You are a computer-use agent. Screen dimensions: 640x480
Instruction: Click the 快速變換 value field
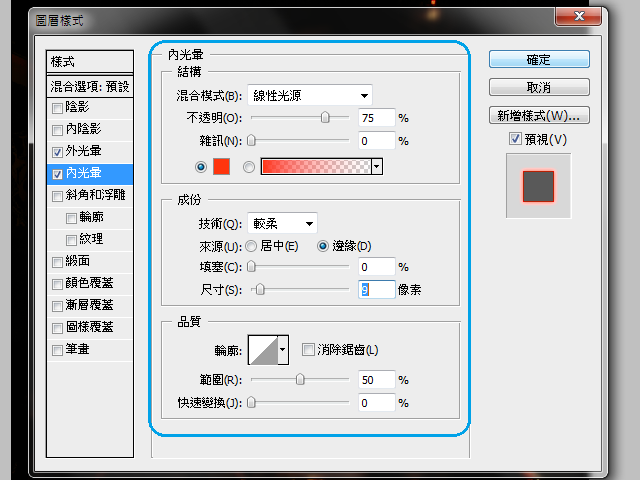pos(377,403)
